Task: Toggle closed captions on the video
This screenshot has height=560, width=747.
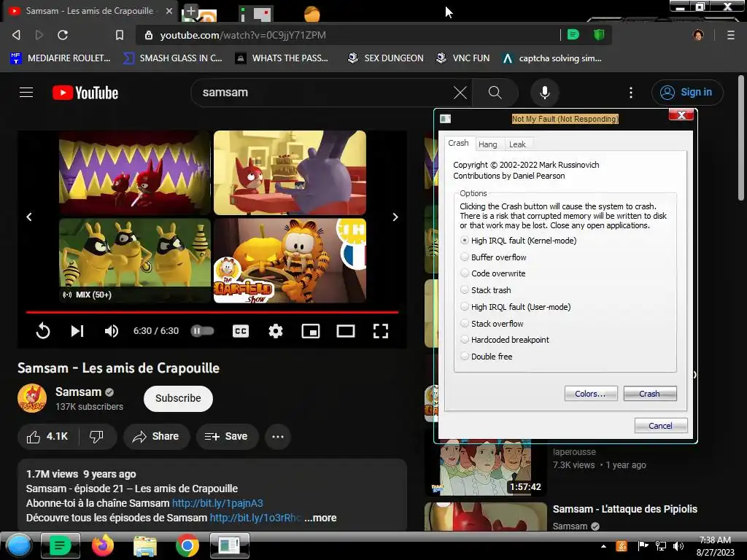Action: 241,330
